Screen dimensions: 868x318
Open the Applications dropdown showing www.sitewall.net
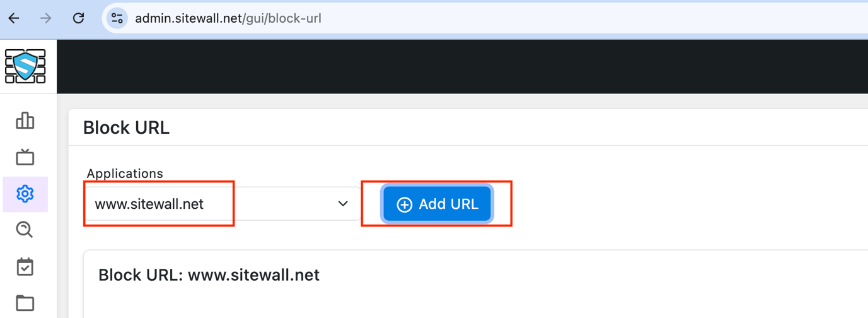(214, 204)
